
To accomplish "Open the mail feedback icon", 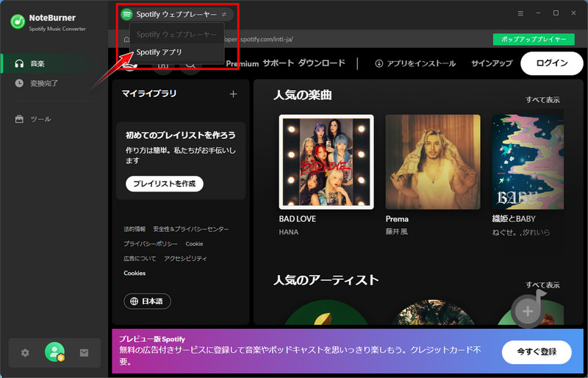I will click(84, 353).
